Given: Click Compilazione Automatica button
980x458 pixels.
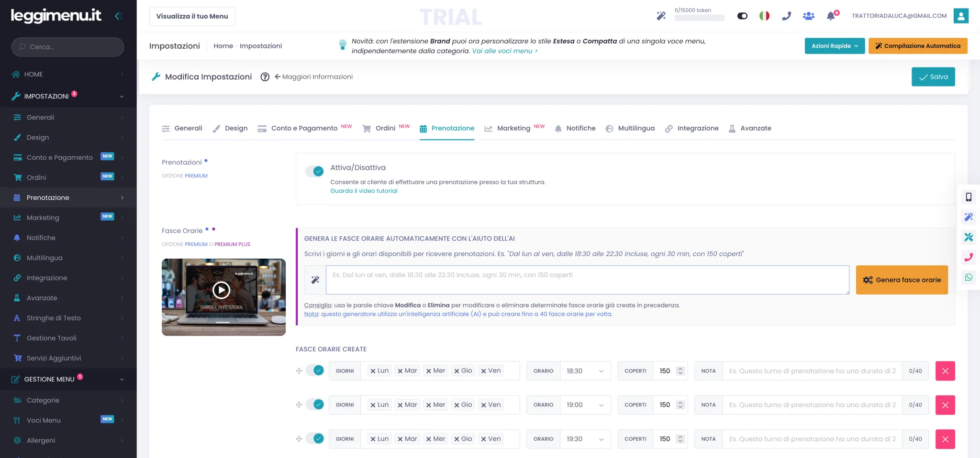Looking at the screenshot, I should click(918, 46).
